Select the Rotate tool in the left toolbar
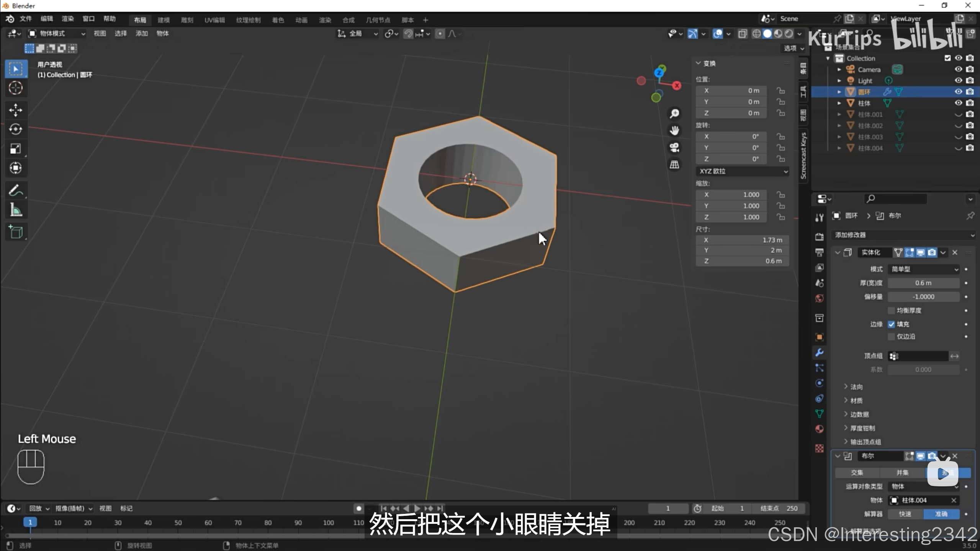The image size is (980, 551). click(x=15, y=129)
